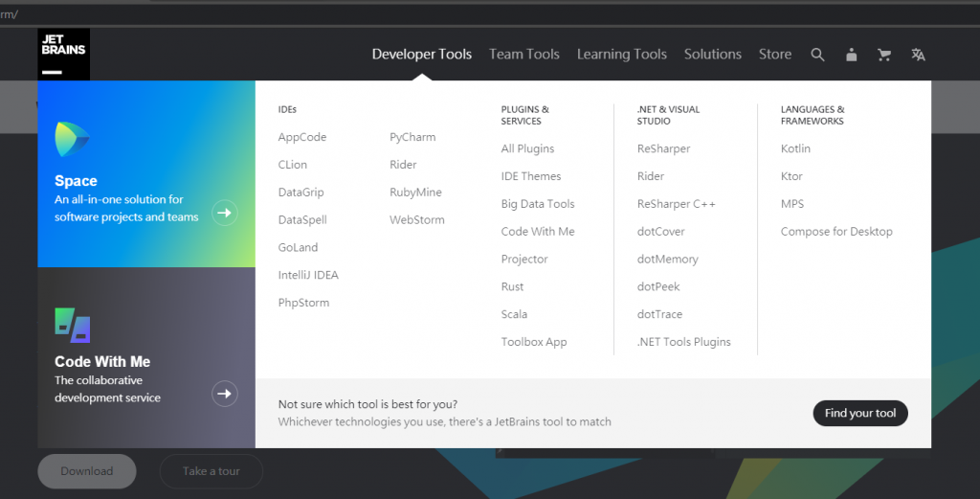
Task: Click the .NET & Visual Studio heading
Action: 668,115
